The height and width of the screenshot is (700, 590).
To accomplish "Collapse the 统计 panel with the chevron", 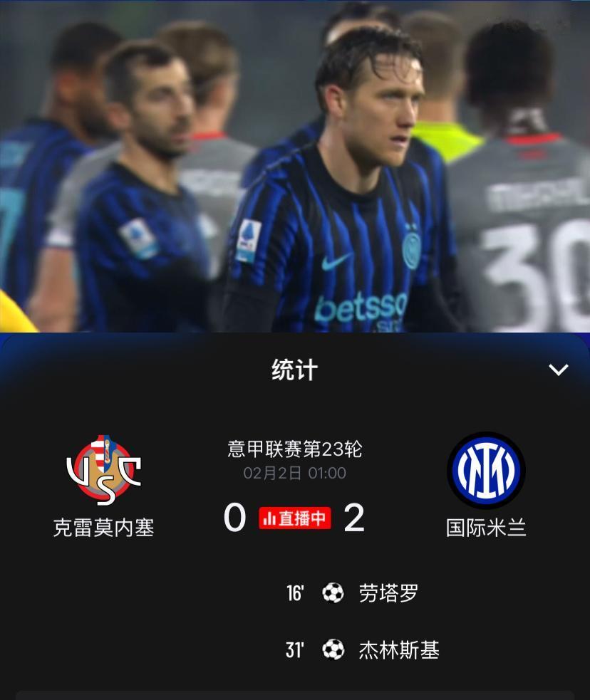I will pyautogui.click(x=558, y=370).
